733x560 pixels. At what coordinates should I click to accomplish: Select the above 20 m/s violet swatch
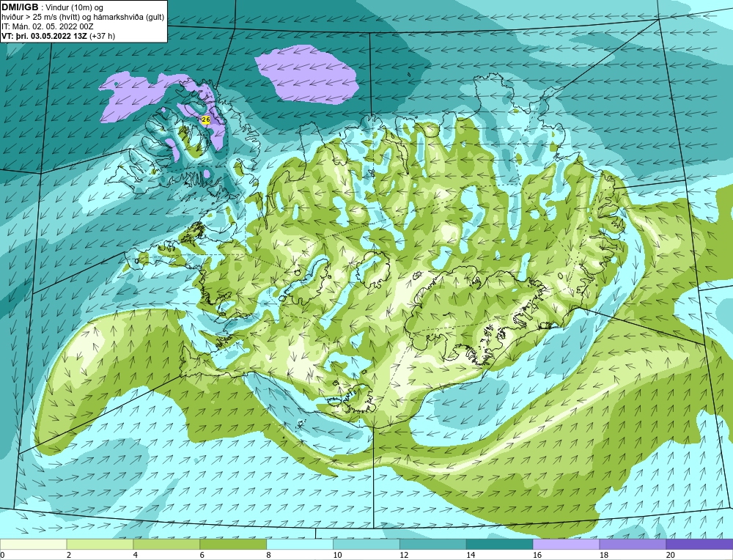[699, 544]
